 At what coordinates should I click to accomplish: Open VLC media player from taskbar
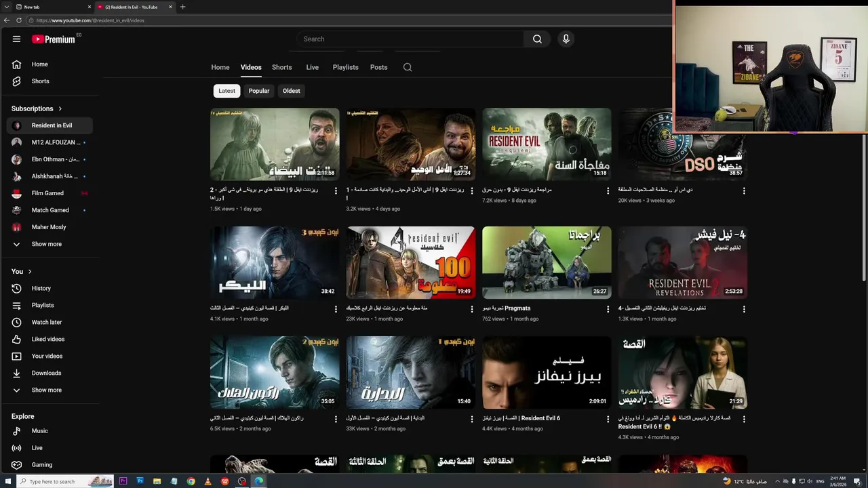pyautogui.click(x=208, y=481)
